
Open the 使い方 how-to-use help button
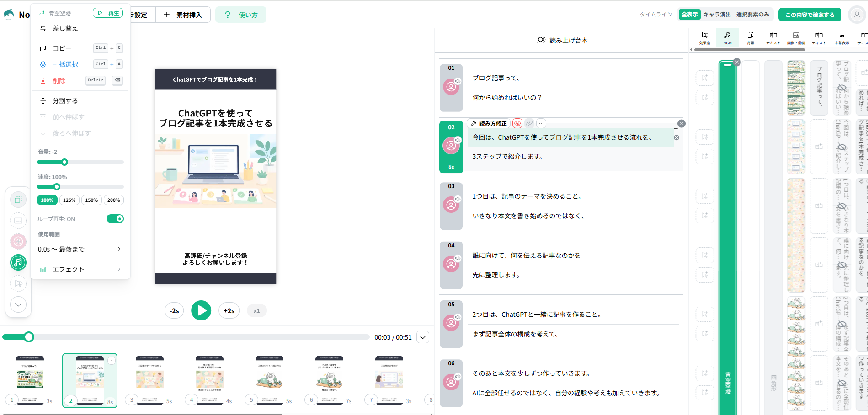(x=241, y=15)
